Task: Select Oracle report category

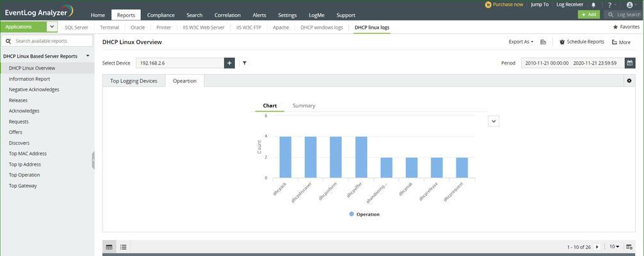Action: click(138, 28)
